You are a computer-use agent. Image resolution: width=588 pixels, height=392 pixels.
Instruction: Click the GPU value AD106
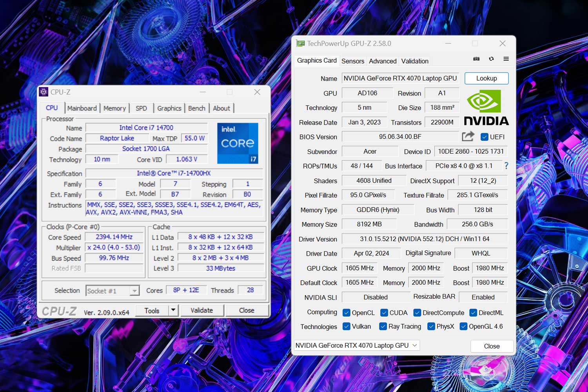[367, 93]
